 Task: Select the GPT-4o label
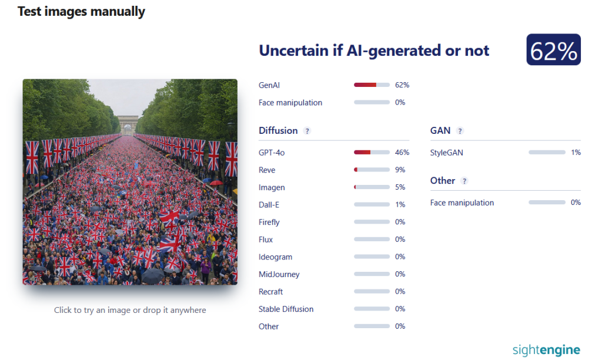tap(272, 153)
